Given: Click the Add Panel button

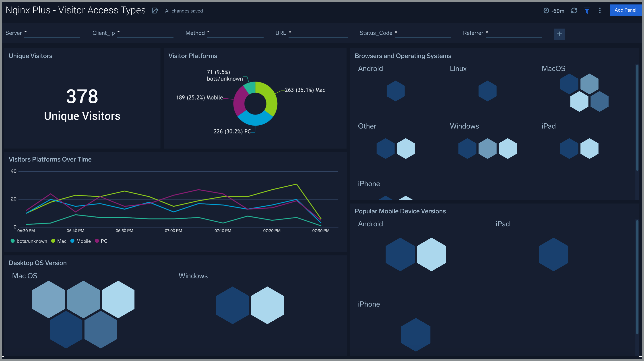Looking at the screenshot, I should (625, 10).
